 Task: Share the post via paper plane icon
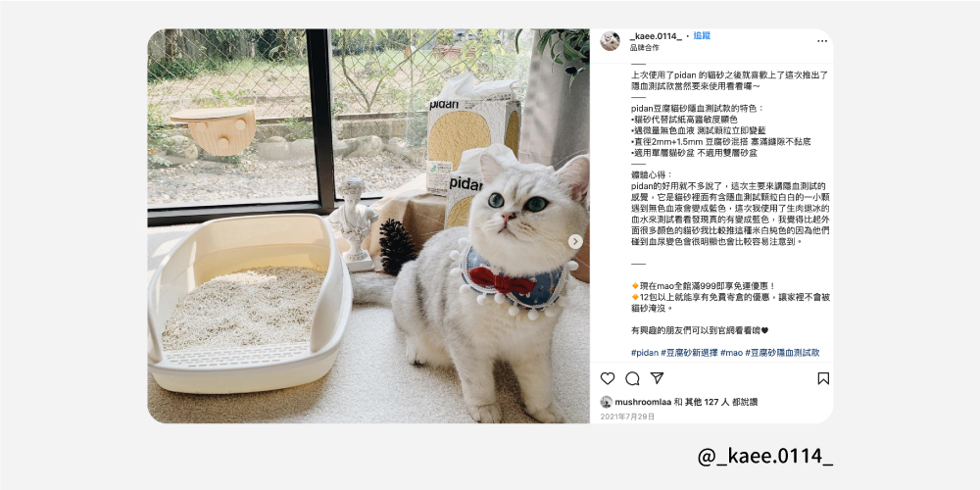coord(657,378)
